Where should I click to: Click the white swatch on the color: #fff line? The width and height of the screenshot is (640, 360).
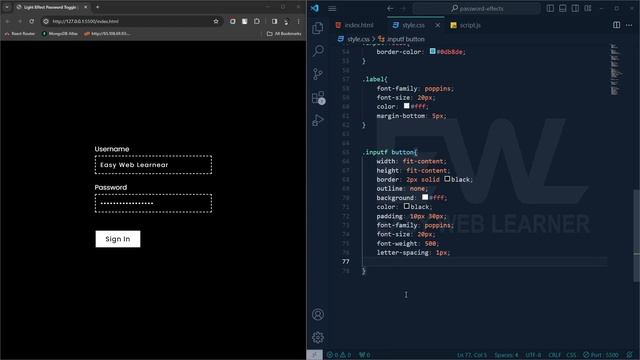pyautogui.click(x=407, y=106)
